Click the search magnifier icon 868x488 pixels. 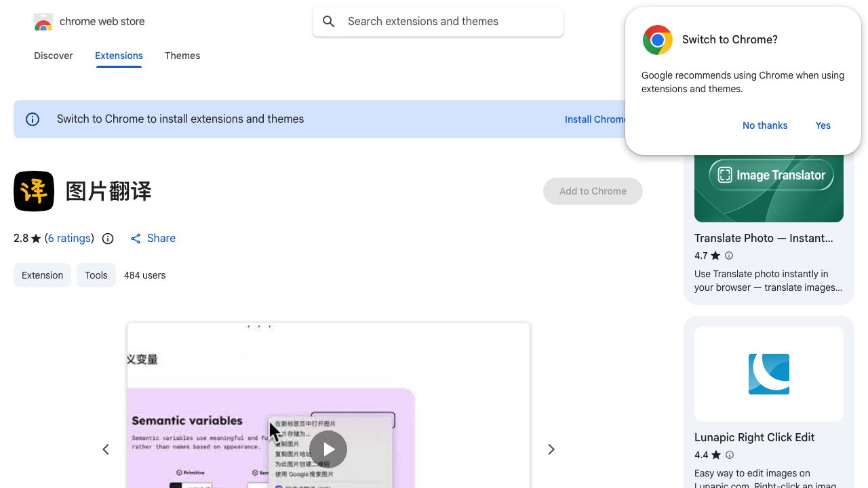point(329,22)
